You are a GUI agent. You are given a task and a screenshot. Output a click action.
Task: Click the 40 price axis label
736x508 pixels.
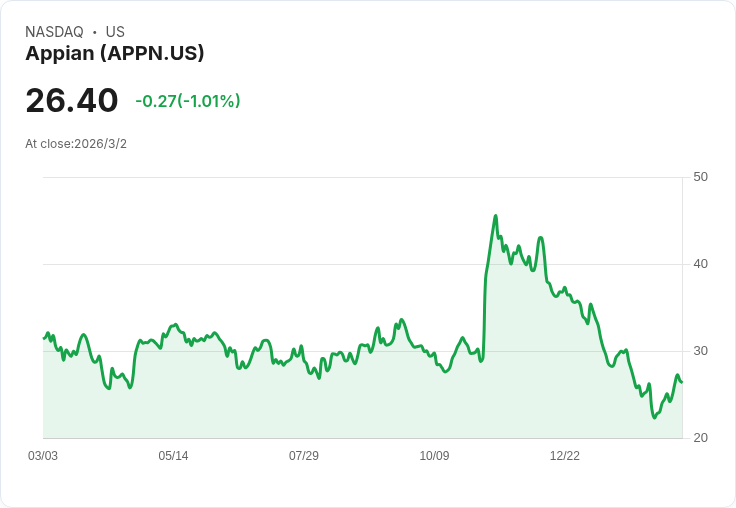700,264
